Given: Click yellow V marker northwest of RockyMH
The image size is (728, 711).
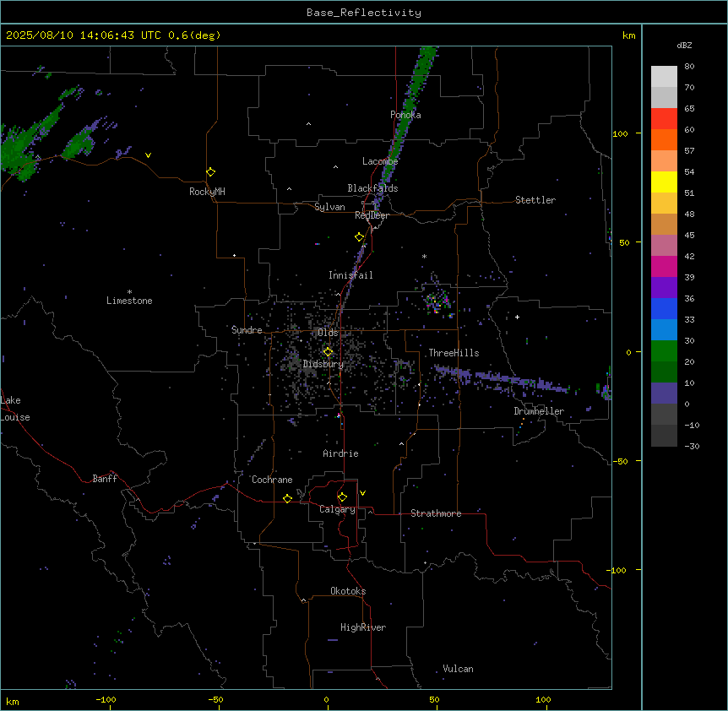Looking at the screenshot, I should (x=148, y=155).
